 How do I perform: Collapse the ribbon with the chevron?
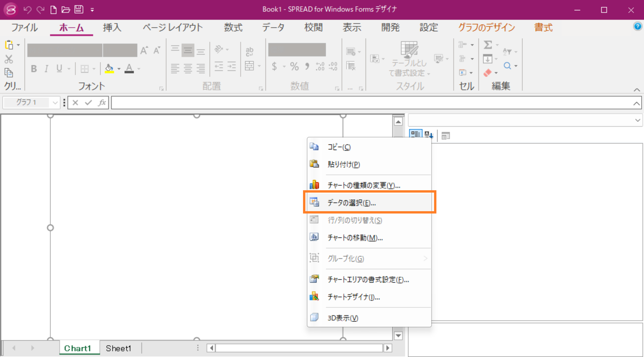(637, 90)
